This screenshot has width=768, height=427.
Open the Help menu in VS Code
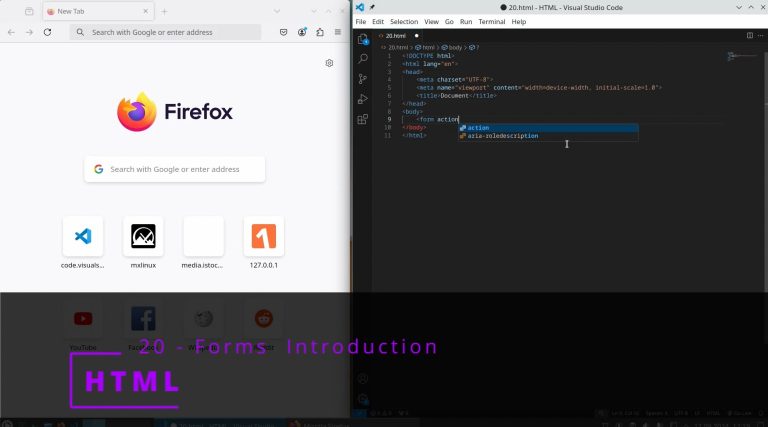coord(519,22)
